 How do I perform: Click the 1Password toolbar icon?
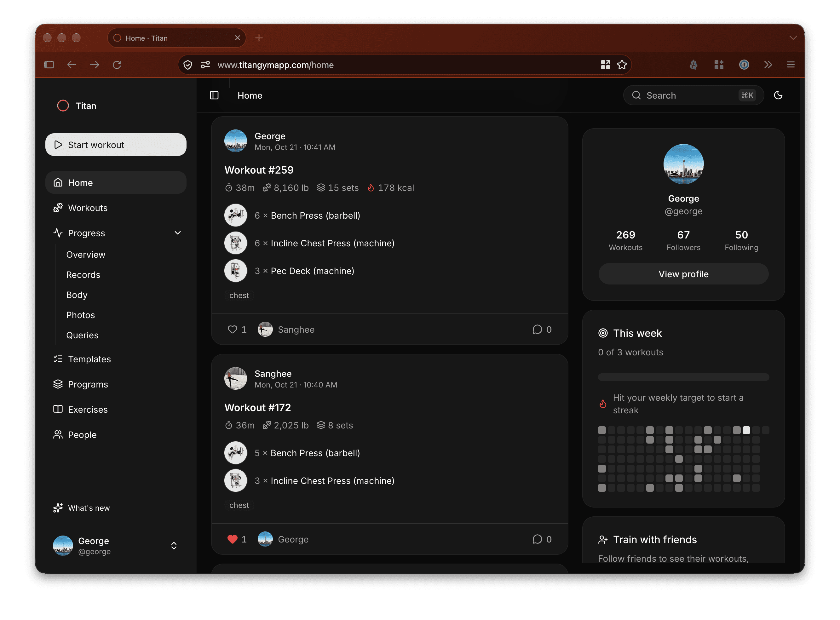tap(744, 65)
